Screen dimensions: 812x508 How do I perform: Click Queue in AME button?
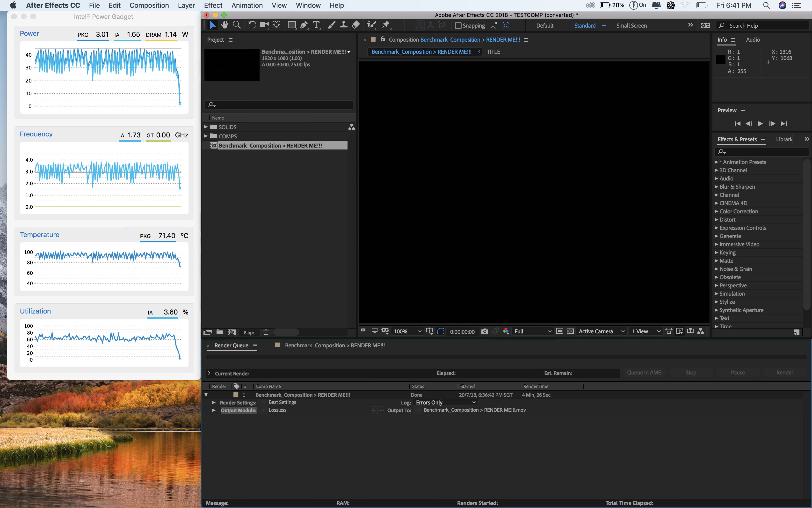(644, 373)
